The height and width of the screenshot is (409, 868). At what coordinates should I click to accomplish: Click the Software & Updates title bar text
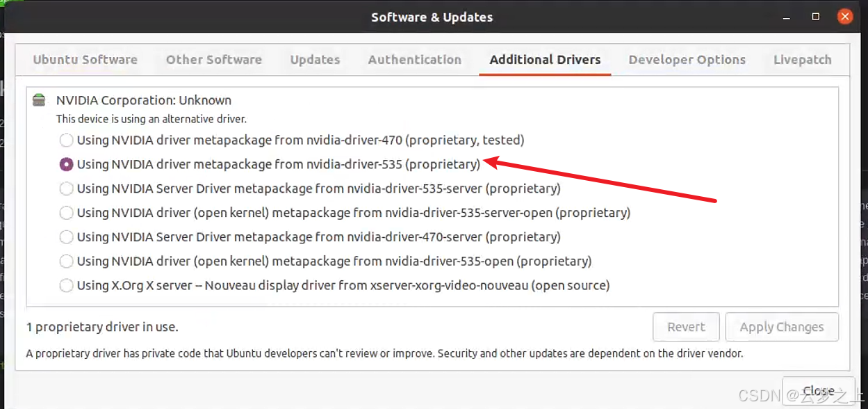(x=432, y=17)
